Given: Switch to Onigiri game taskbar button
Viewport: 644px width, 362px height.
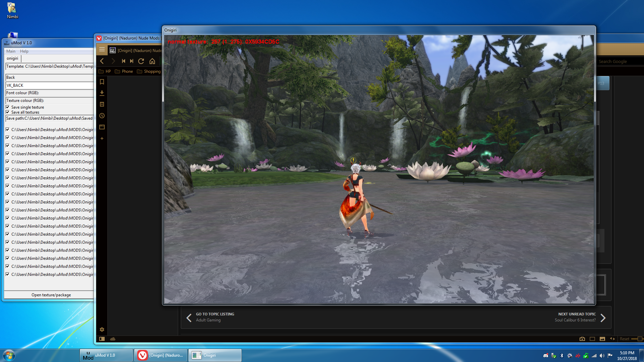Looking at the screenshot, I should pyautogui.click(x=215, y=355).
